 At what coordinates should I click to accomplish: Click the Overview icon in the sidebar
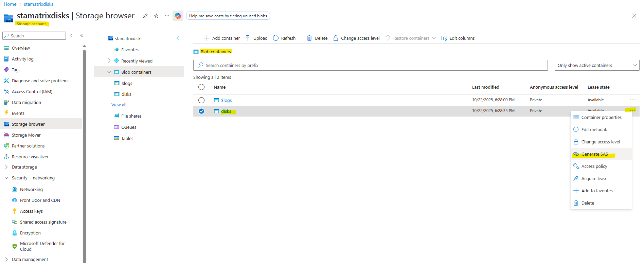(6, 48)
